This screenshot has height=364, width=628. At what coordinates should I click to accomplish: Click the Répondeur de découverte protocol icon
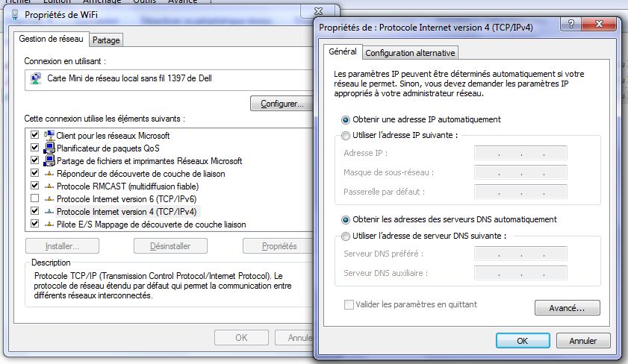click(x=49, y=174)
